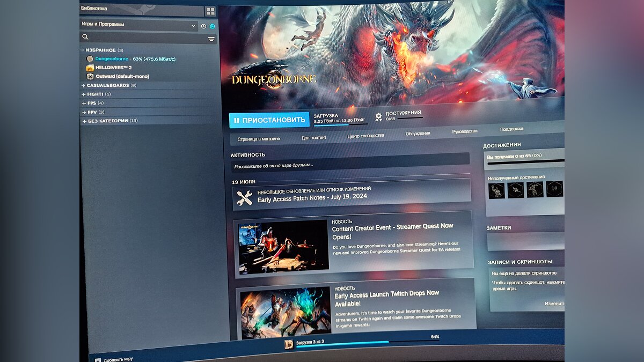
Task: Click the Dungeonborne icon in downloads bar
Action: coord(289,344)
